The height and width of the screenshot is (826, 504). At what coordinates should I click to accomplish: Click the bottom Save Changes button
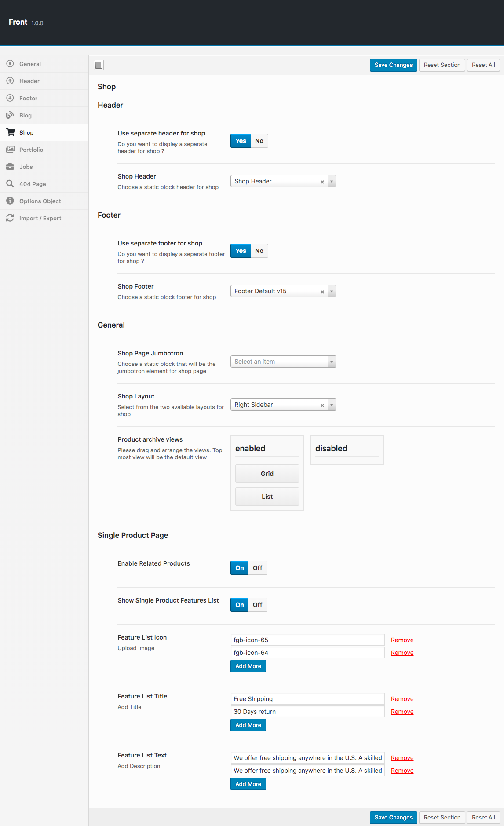point(394,818)
